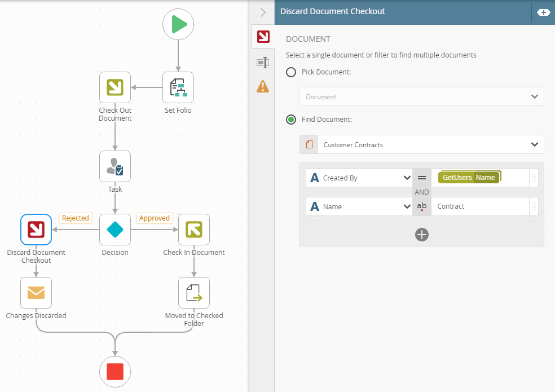Toggle the panel expand button in header
Screen dimensions: 555x392
[543, 12]
